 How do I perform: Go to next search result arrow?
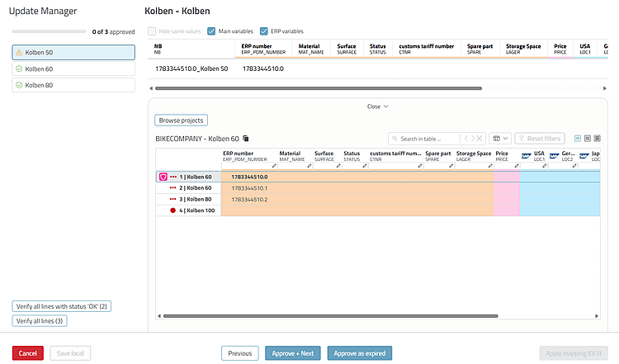pos(473,139)
